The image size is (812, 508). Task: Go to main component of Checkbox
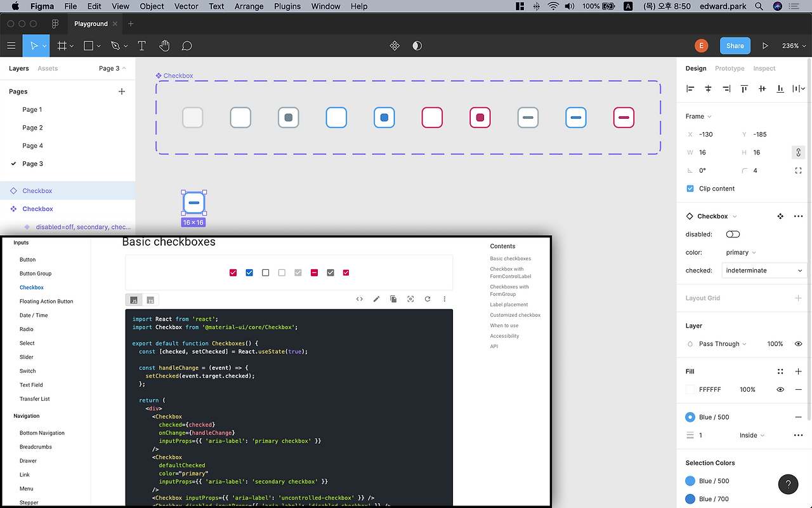click(780, 217)
